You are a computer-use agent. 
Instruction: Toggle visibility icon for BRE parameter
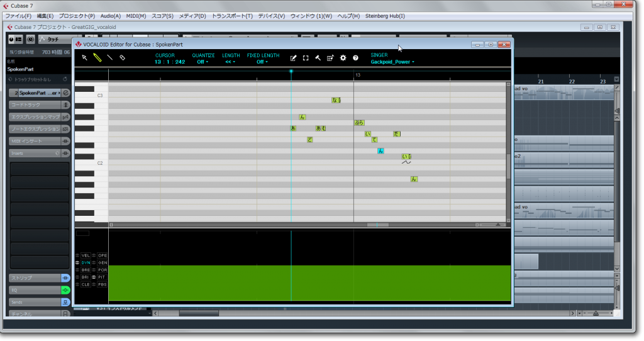pyautogui.click(x=77, y=270)
